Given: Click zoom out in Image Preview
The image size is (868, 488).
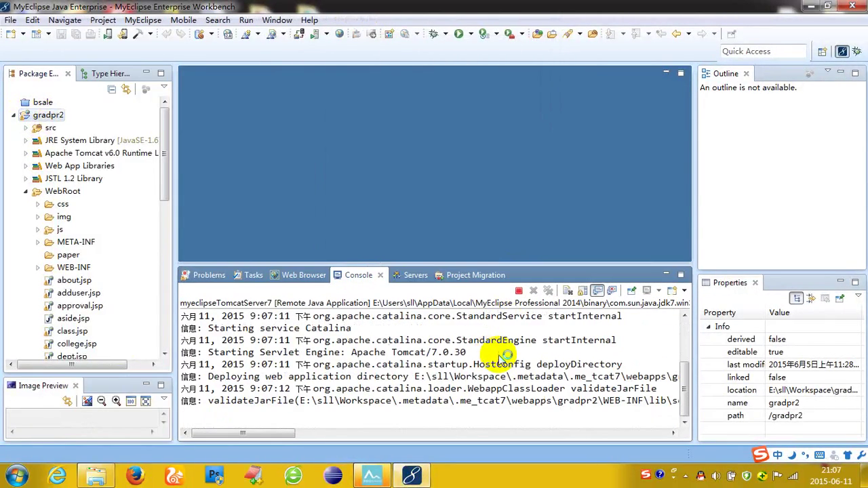Looking at the screenshot, I should click(x=102, y=401).
